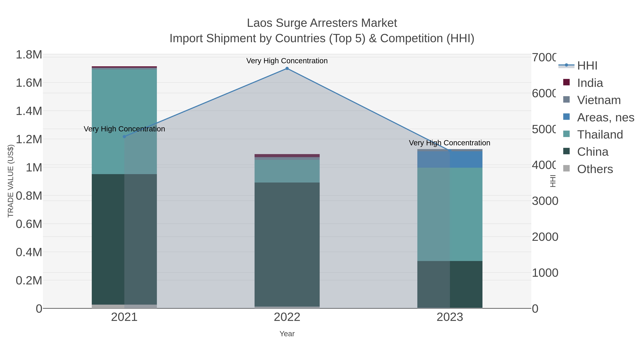
Task: Toggle the Thailand legend entry
Action: click(593, 134)
